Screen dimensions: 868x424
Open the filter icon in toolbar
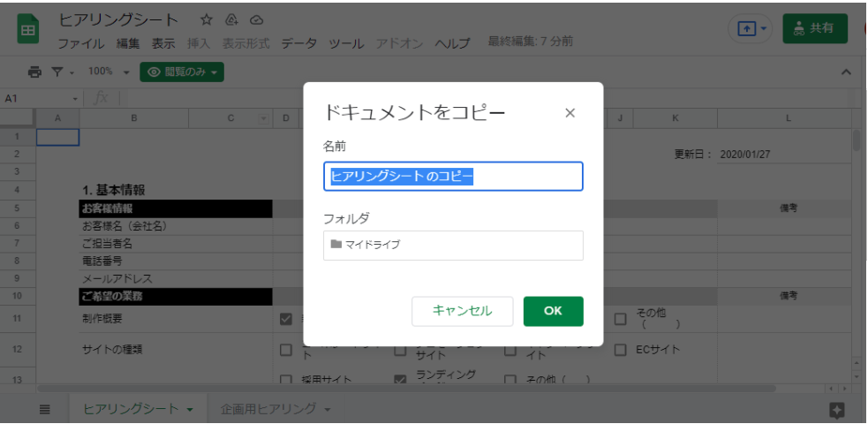point(57,72)
